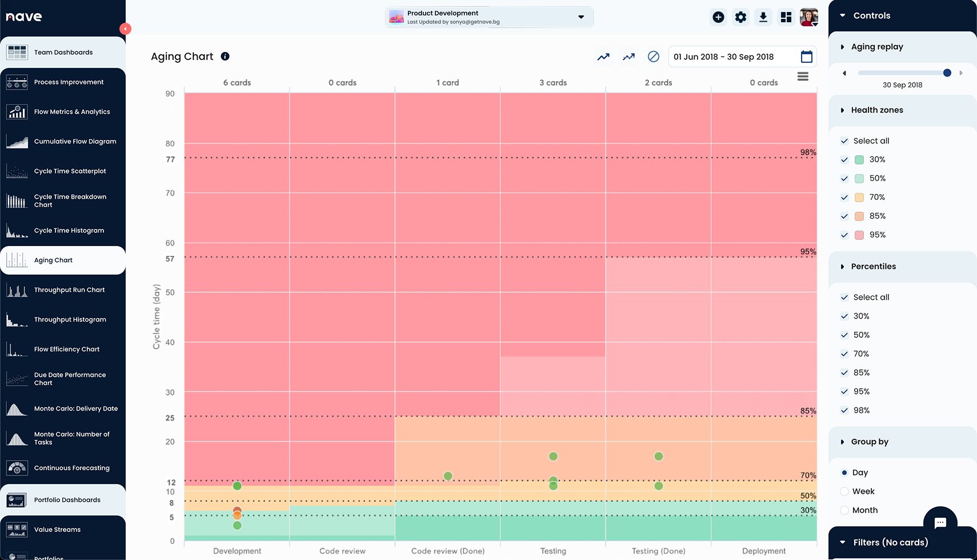
Task: Open the calendar date picker icon
Action: click(x=806, y=57)
